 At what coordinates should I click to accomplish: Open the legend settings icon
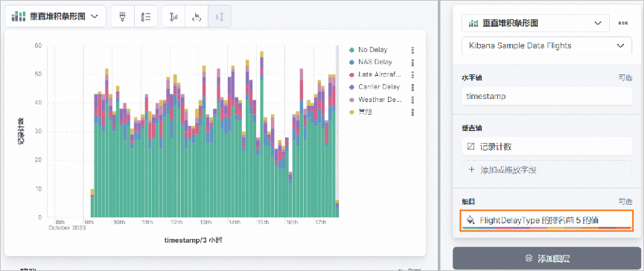(146, 16)
